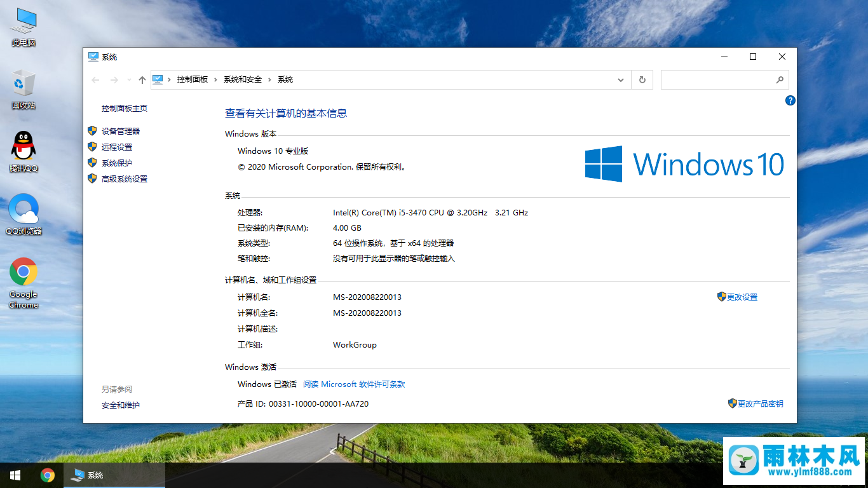Open the This PC desktop icon

[x=24, y=27]
